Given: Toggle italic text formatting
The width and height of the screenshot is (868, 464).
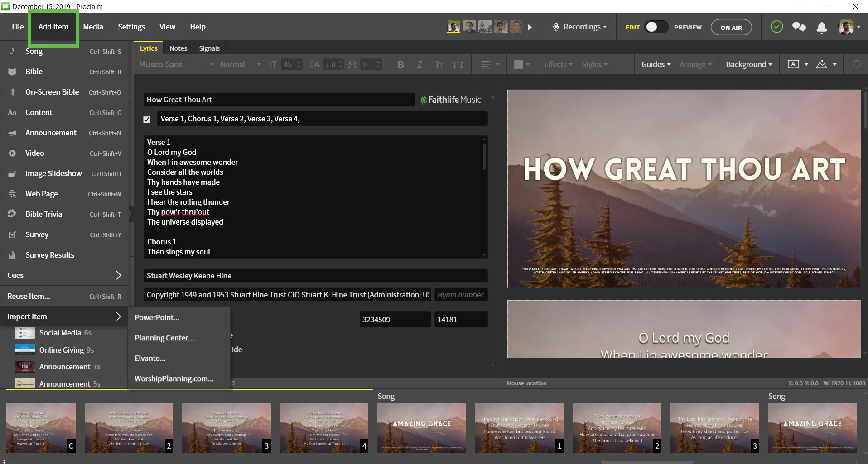Looking at the screenshot, I should click(x=420, y=64).
